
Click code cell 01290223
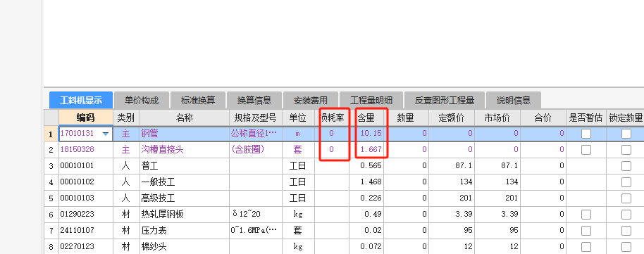(x=86, y=215)
